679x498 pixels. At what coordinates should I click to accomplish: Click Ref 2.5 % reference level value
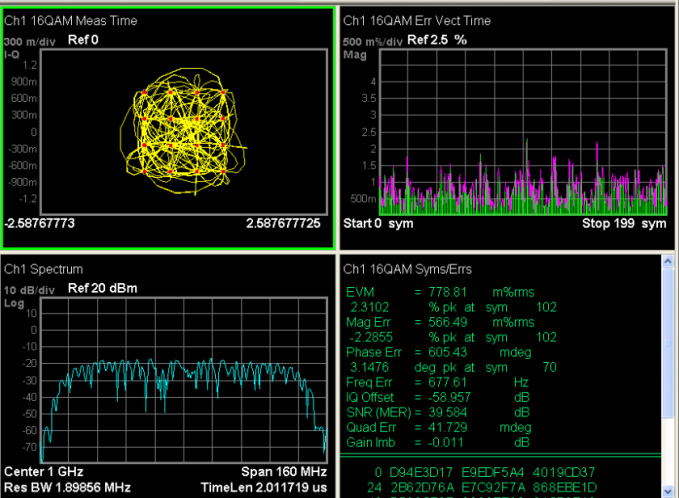click(440, 41)
